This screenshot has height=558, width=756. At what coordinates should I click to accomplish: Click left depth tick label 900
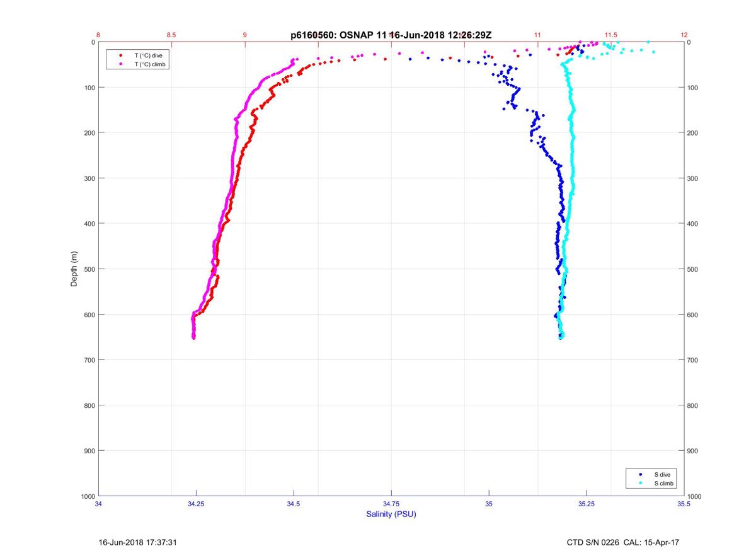point(89,451)
